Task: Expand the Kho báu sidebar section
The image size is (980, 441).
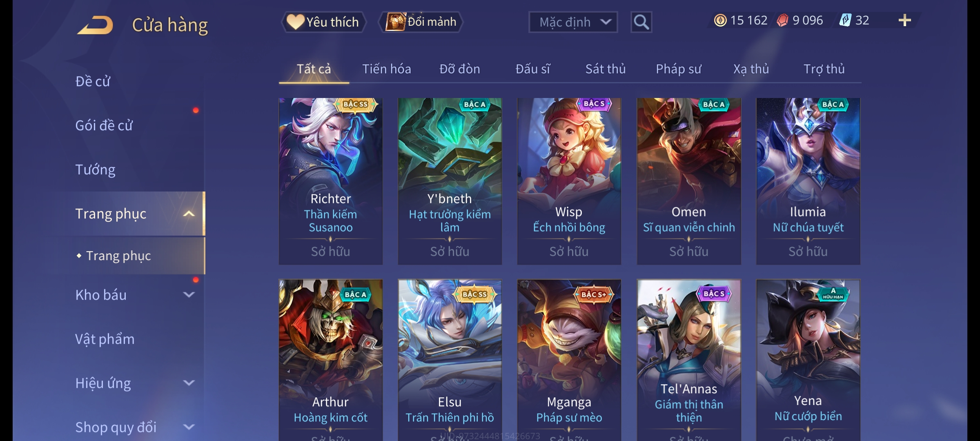Action: pos(189,295)
